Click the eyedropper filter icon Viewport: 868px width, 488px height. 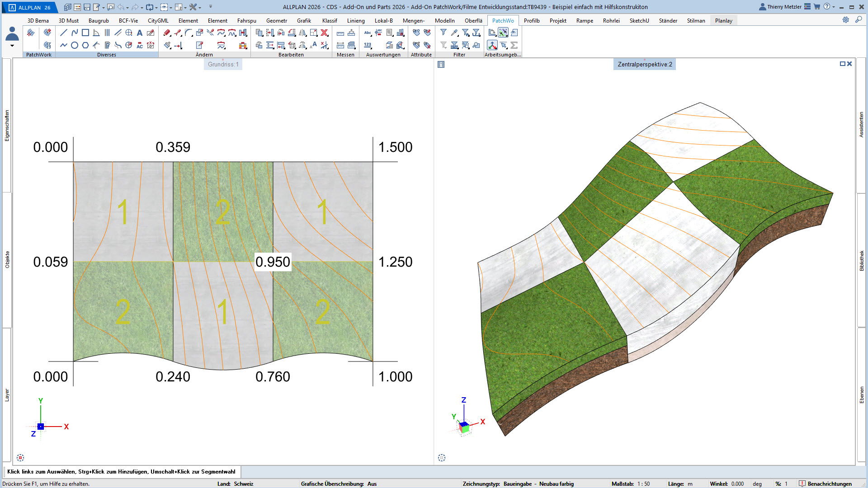click(454, 33)
